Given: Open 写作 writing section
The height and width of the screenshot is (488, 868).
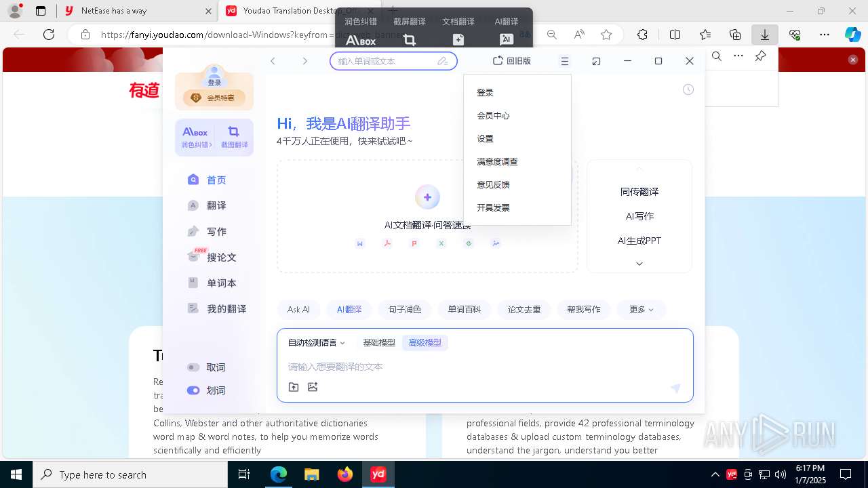Looking at the screenshot, I should (207, 231).
